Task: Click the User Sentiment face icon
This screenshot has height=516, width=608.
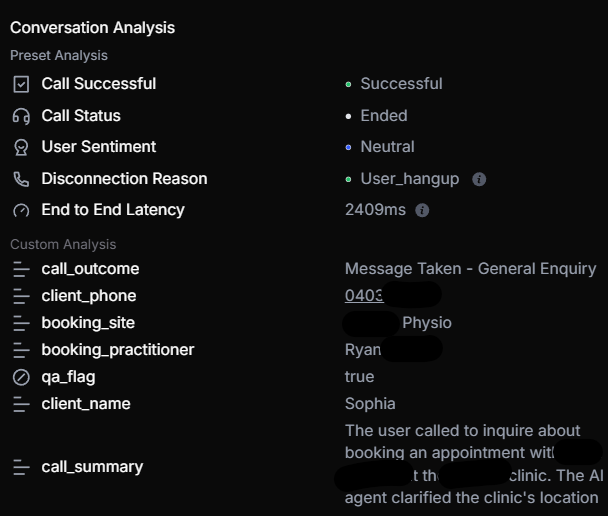Action: click(21, 147)
